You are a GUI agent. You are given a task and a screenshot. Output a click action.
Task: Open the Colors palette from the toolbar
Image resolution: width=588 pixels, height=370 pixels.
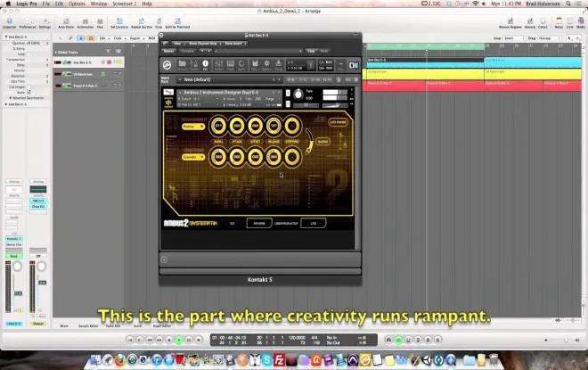543,22
